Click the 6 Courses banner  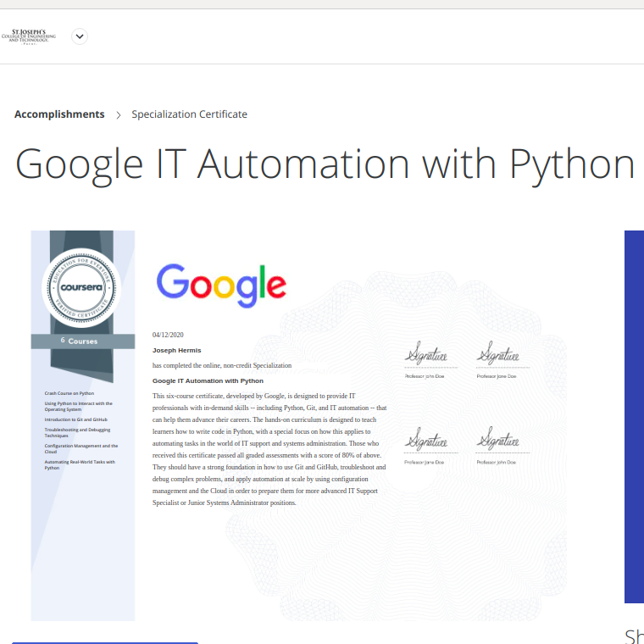(x=83, y=341)
